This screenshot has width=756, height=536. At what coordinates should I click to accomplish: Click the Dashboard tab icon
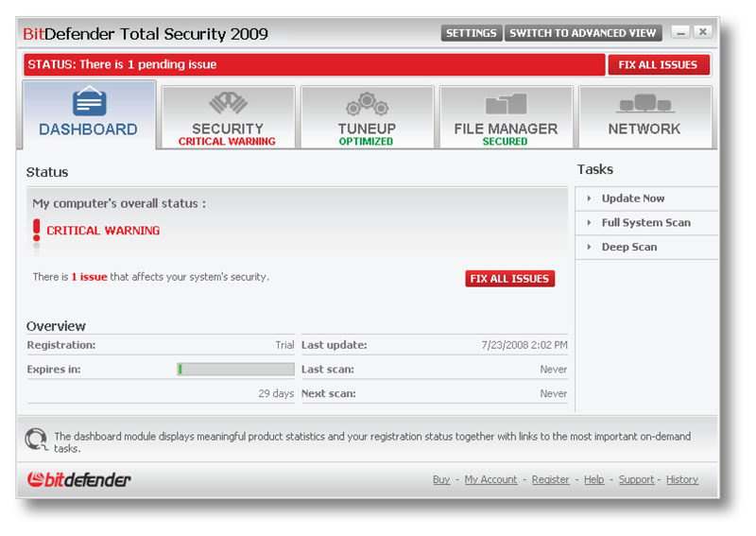89,101
